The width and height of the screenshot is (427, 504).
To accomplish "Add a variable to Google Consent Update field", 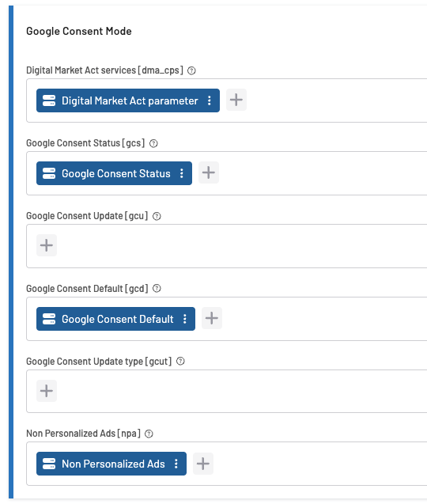I will point(47,245).
